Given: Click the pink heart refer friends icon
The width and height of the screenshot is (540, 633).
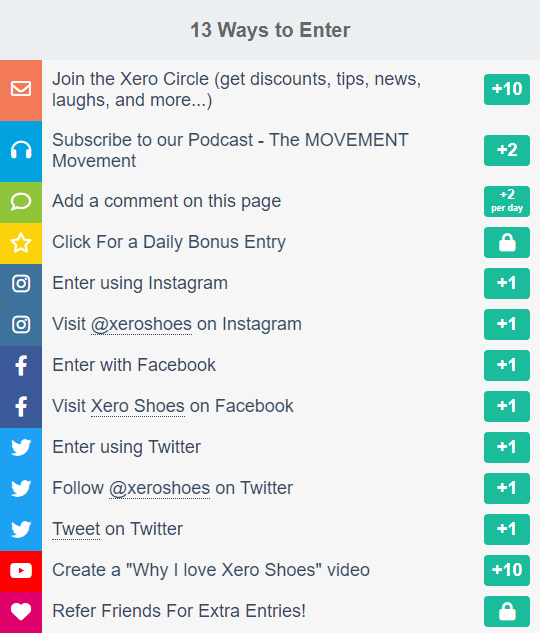Looking at the screenshot, I should point(21,612).
